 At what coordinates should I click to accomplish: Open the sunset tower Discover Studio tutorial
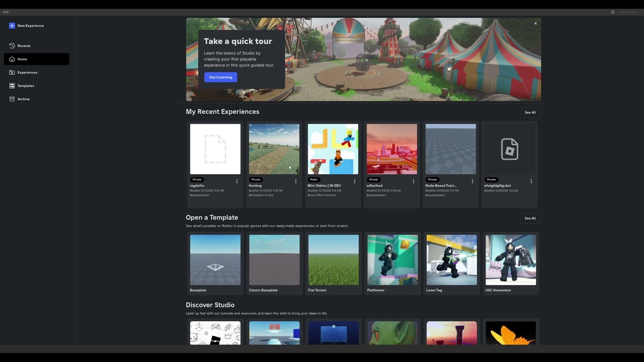coord(452,333)
